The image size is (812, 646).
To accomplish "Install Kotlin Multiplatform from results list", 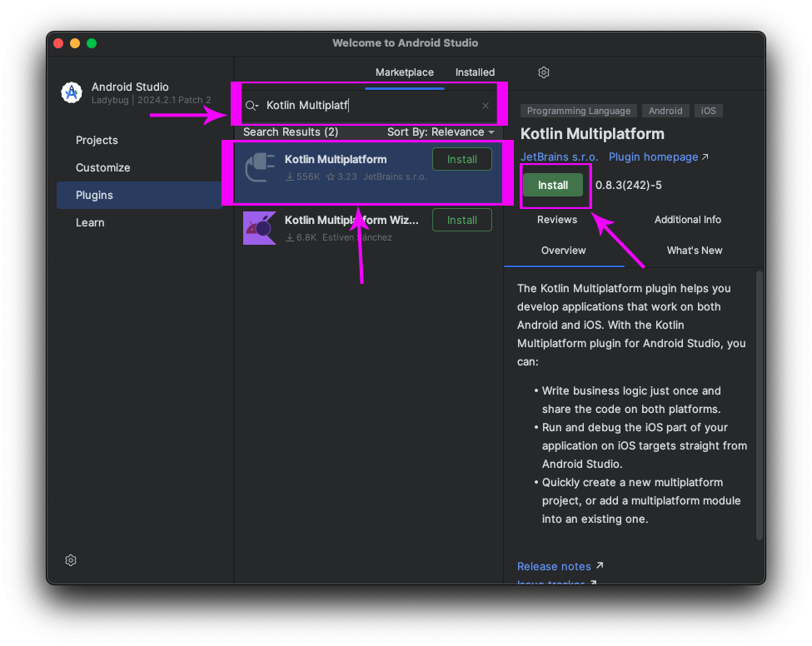I will 462,160.
